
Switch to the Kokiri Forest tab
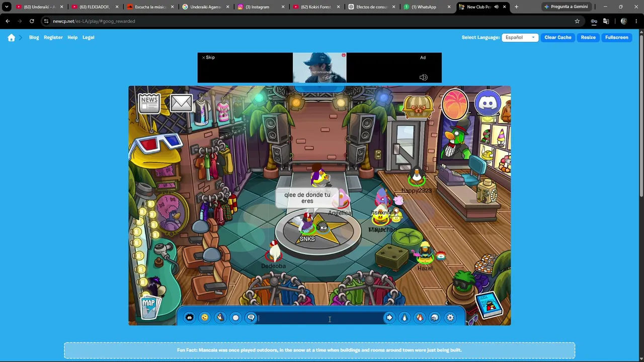[316, 7]
